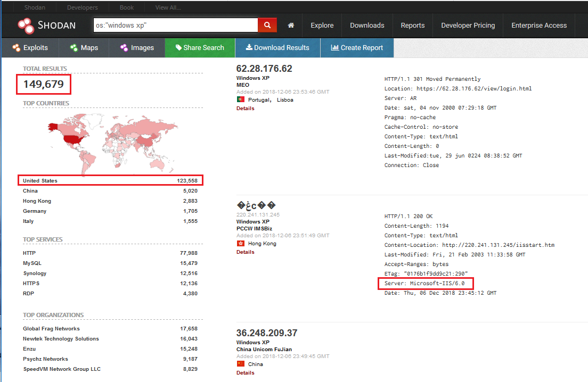The image size is (588, 382).
Task: Open Details for the China Unicom result
Action: point(245,372)
